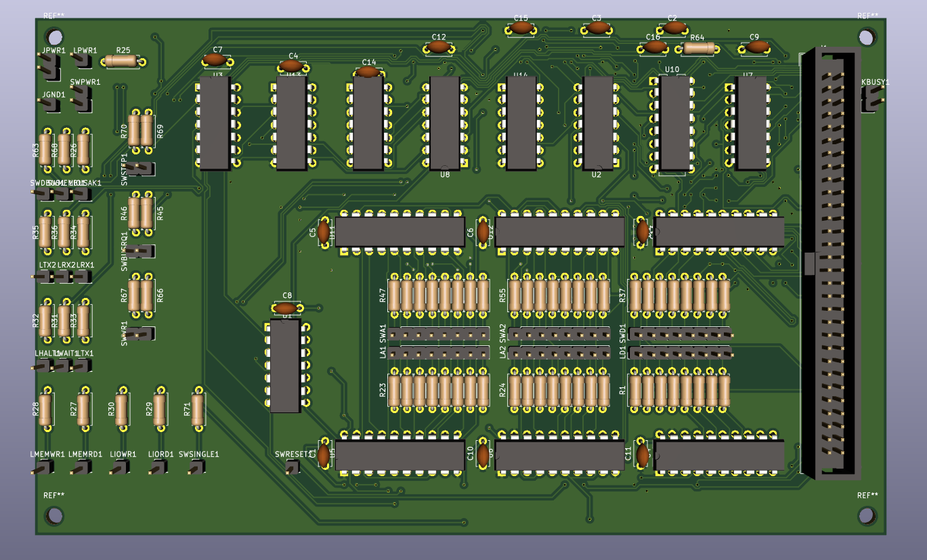Select the LD1 LED pin row

click(680, 353)
